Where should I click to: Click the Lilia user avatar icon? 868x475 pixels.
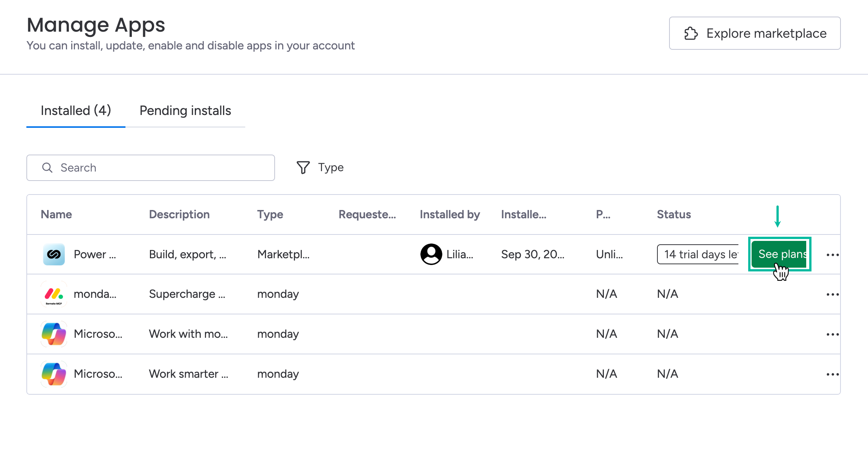point(431,254)
